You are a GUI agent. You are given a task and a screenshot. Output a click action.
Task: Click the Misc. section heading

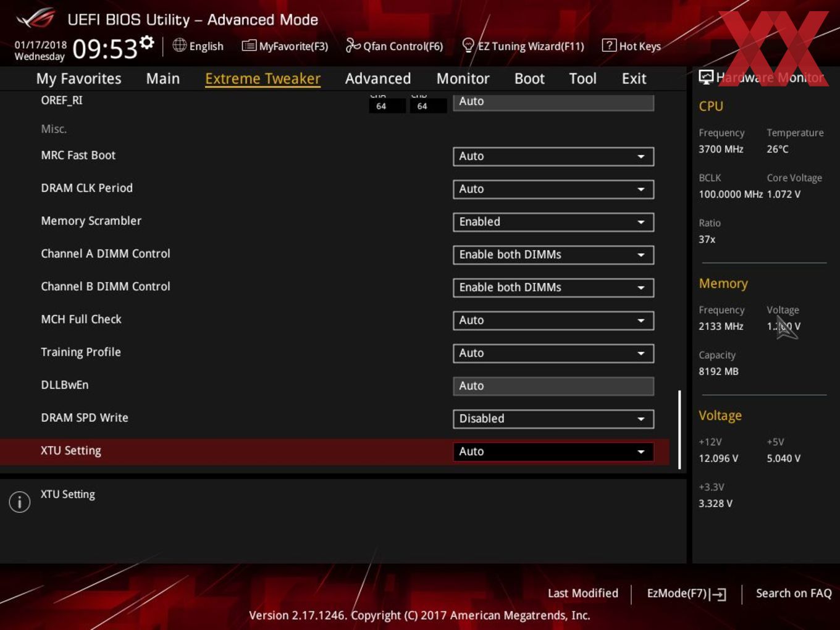click(54, 128)
